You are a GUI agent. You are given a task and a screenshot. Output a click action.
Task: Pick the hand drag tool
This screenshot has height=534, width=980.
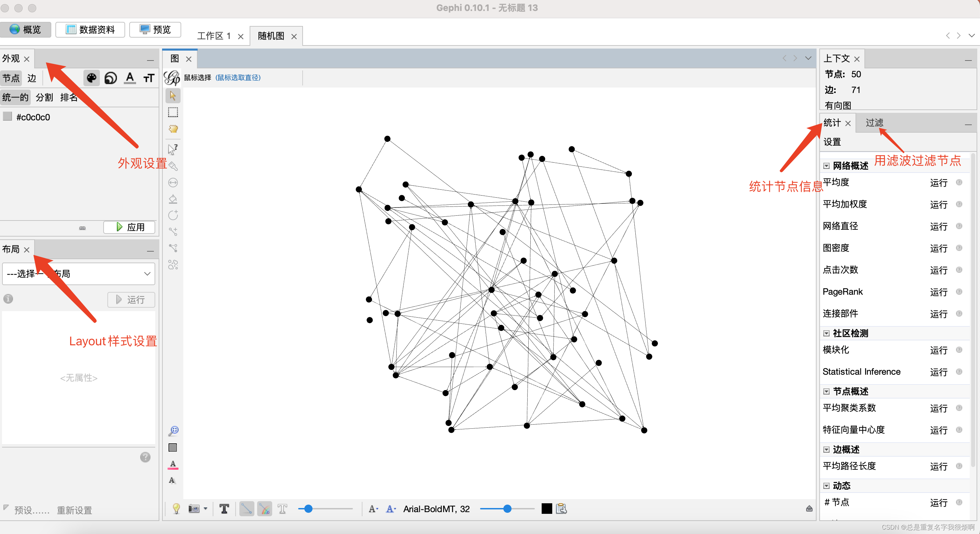point(173,129)
